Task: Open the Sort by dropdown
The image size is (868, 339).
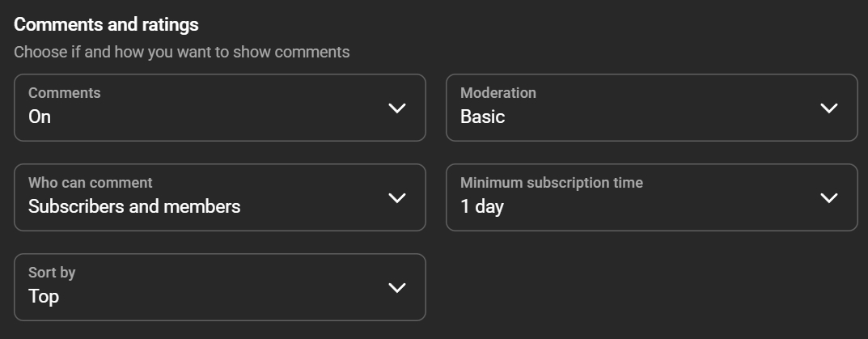Action: pos(219,287)
